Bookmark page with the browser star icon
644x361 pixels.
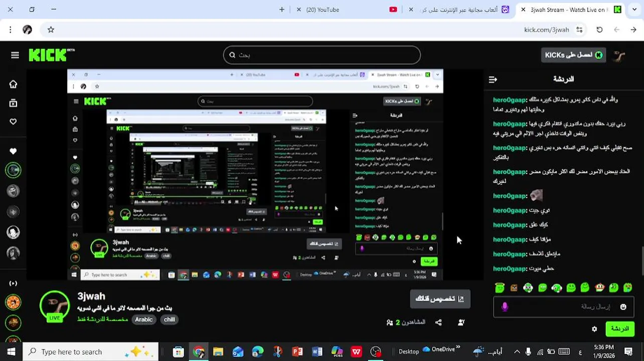pyautogui.click(x=51, y=30)
